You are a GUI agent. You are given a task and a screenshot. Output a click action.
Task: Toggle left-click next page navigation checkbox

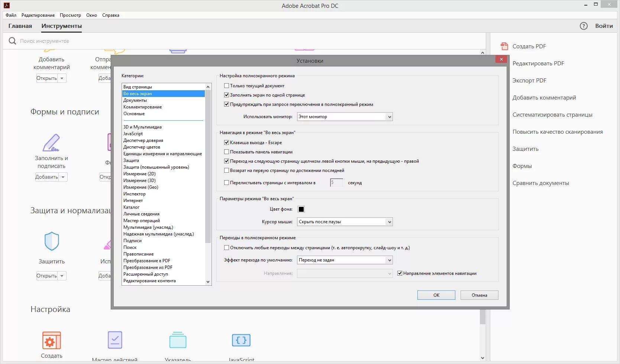click(226, 161)
